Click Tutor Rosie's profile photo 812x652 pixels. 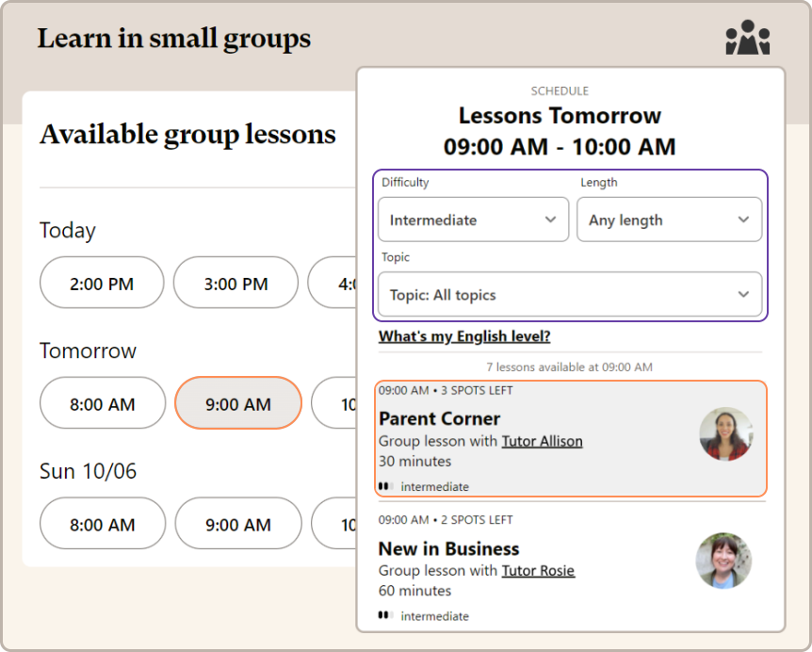click(x=723, y=561)
